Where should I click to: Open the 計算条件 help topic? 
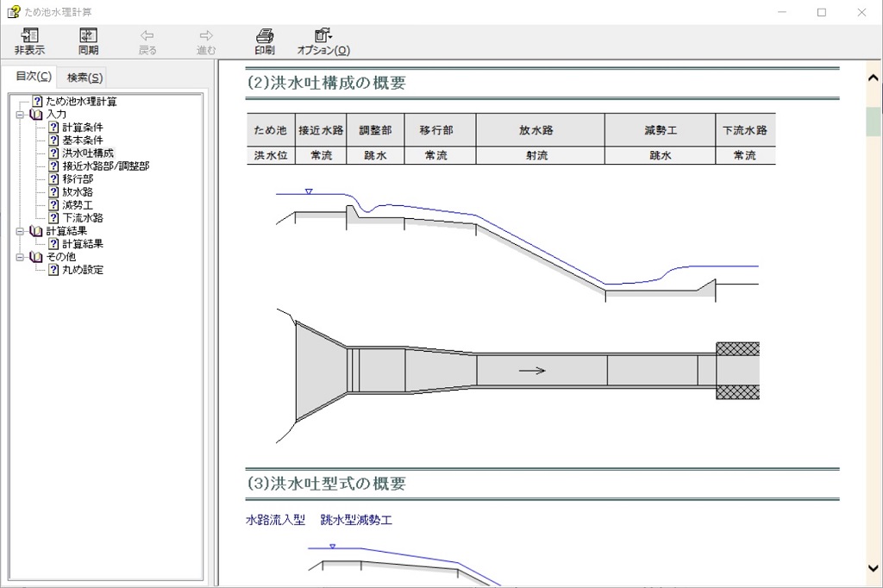click(82, 128)
